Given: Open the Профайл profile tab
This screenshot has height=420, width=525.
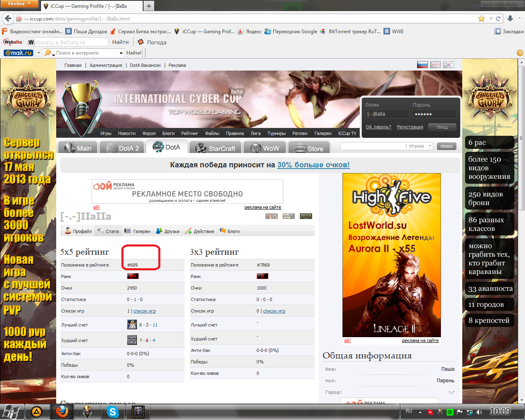Looking at the screenshot, I should 78,231.
